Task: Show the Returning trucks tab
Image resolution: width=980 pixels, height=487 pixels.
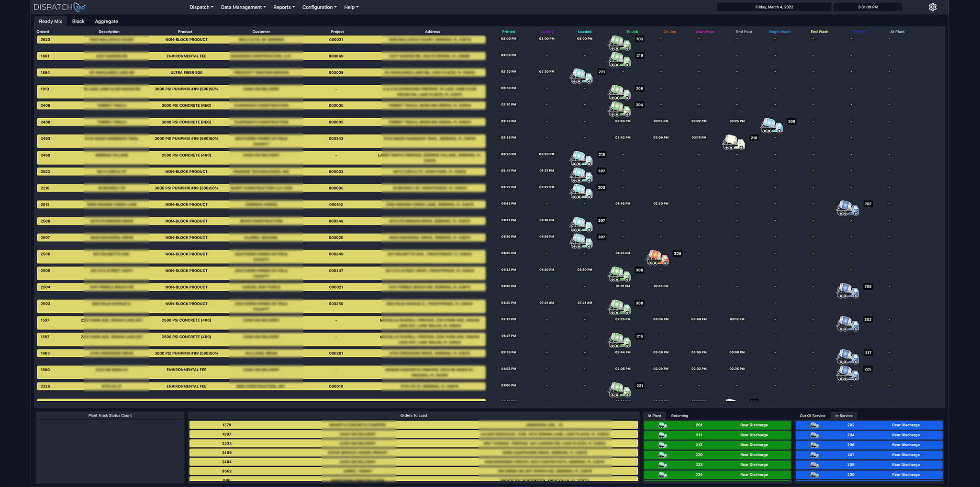Action: 679,416
